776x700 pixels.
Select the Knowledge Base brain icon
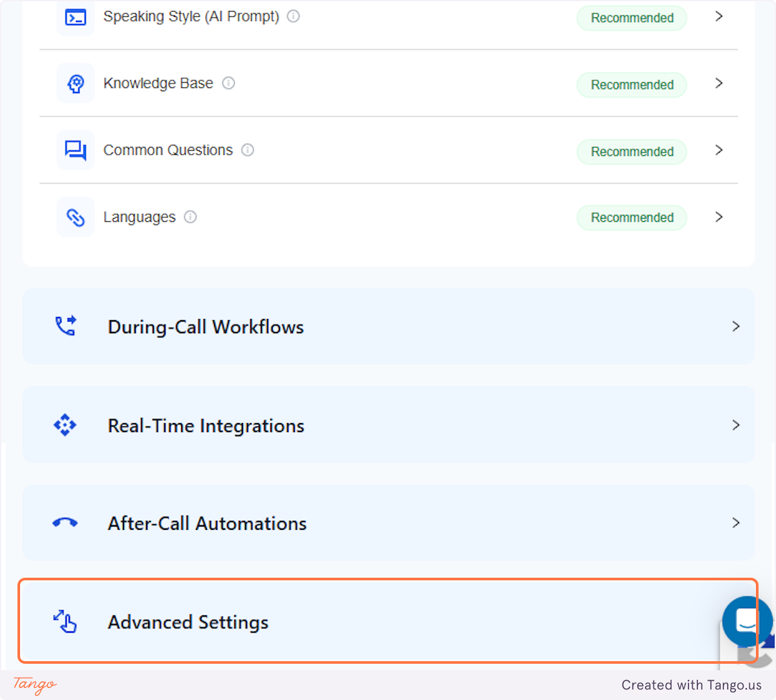(x=76, y=83)
